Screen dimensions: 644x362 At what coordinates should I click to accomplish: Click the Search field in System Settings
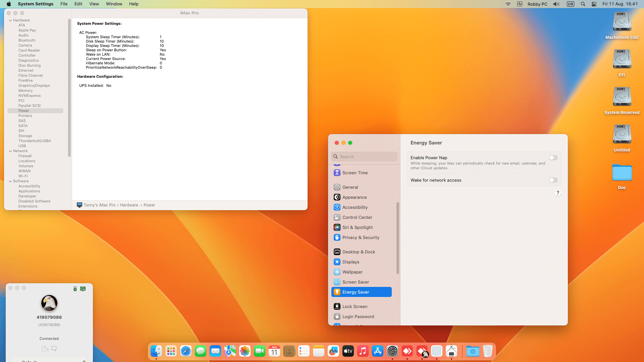coord(364,157)
